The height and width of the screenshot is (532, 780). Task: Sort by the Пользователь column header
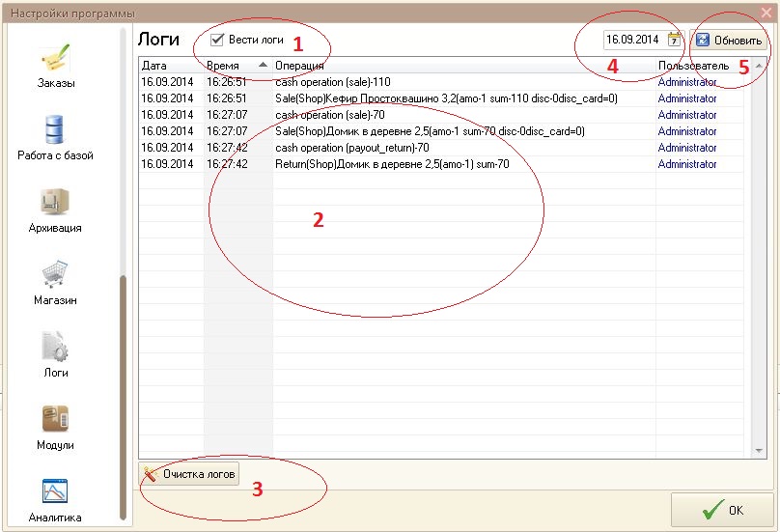700,66
